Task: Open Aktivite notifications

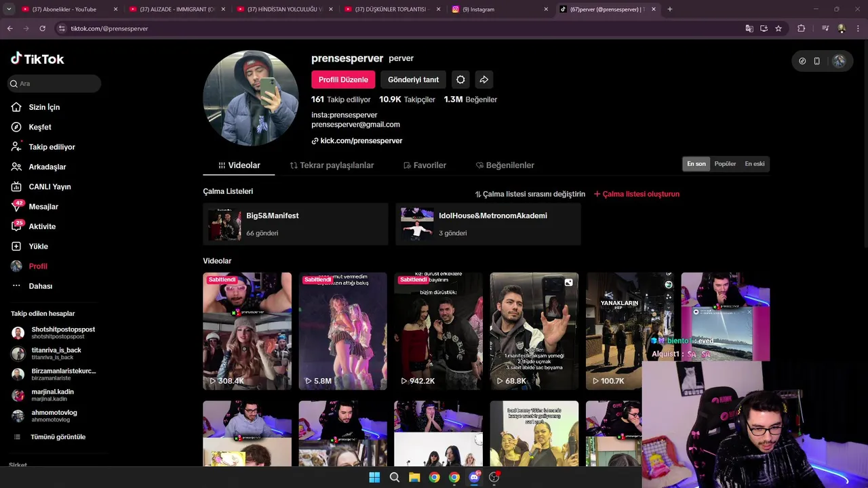Action: pos(42,226)
